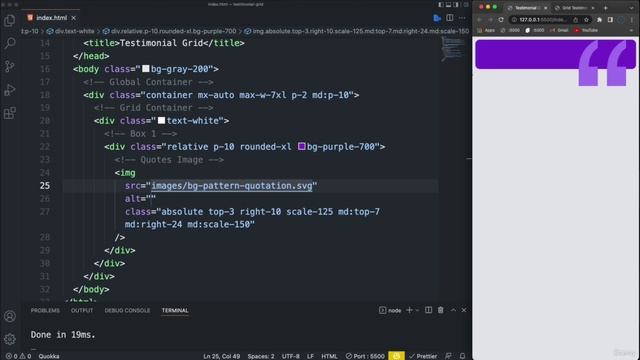
Task: Open the Explorer view in activity bar
Action: (x=9, y=20)
